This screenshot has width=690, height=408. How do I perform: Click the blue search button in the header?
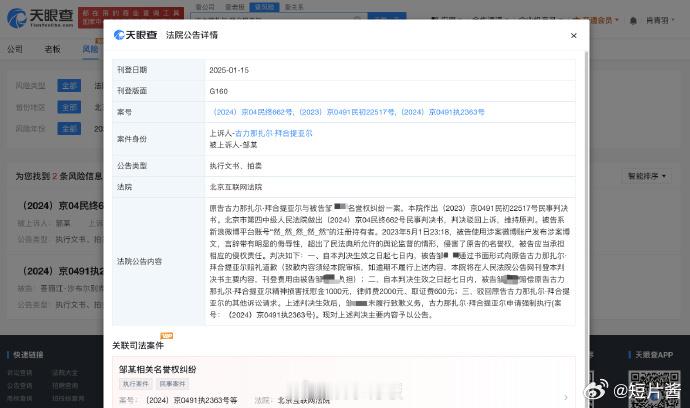point(387,18)
